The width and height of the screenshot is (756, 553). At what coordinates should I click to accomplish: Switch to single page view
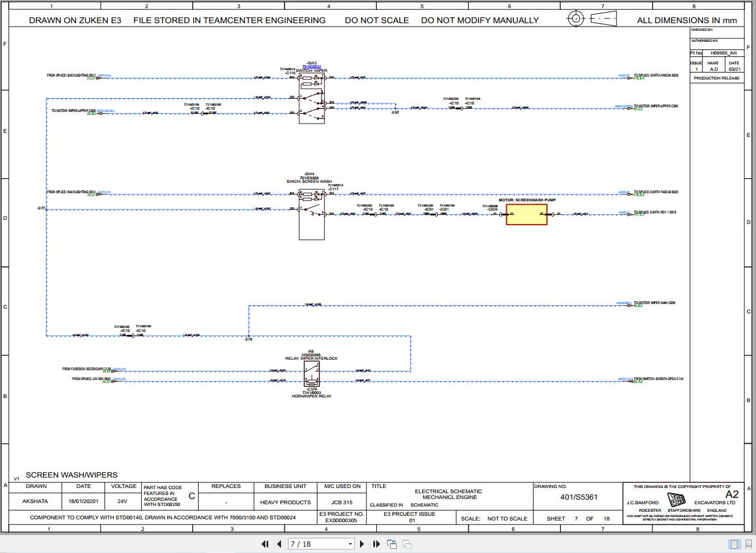(735, 544)
